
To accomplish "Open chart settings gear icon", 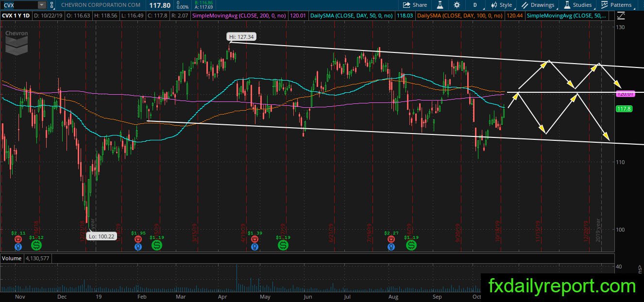I will (457, 5).
